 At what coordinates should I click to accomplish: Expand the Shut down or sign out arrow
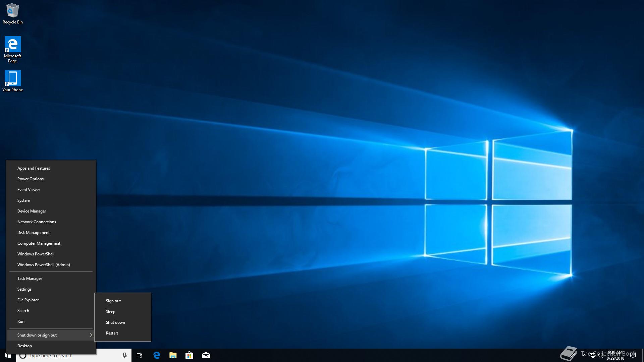tap(91, 335)
